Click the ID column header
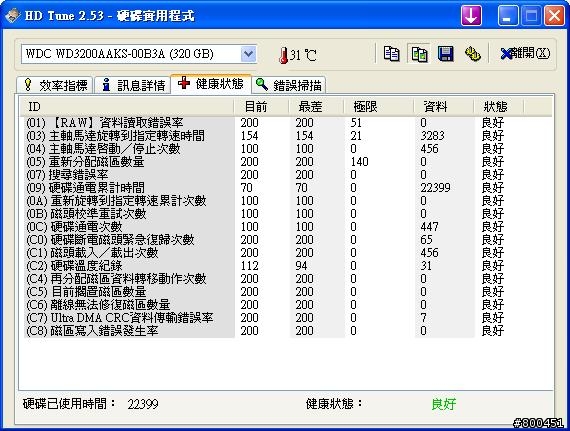The width and height of the screenshot is (570, 431). [x=126, y=107]
